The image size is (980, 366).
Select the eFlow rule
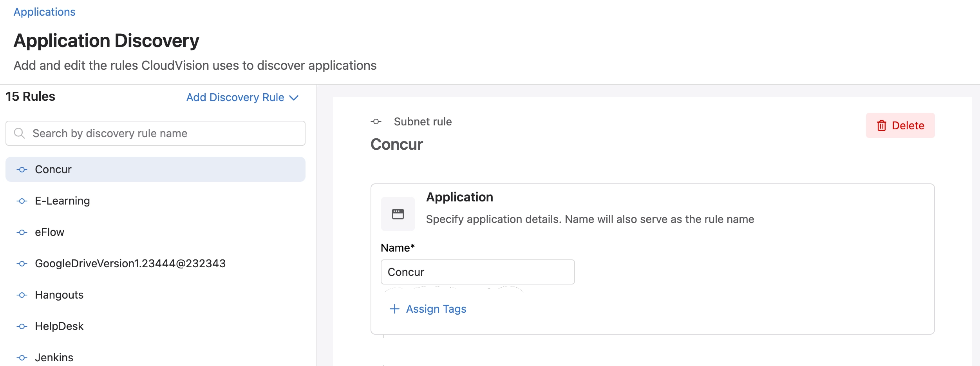click(155, 232)
